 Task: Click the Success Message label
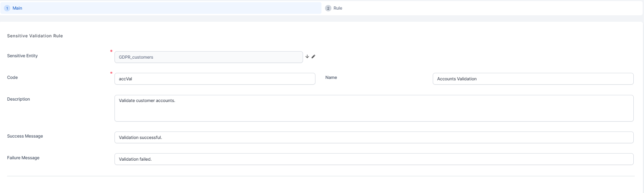[25, 136]
